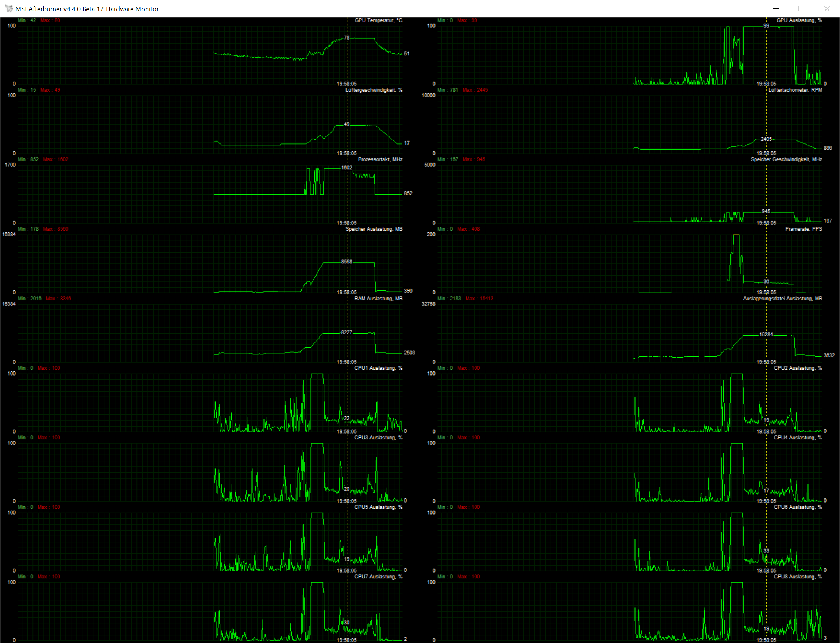Screen dimensions: 840x643
Task: Select the Lüftertachometer RPM graph title
Action: 795,90
